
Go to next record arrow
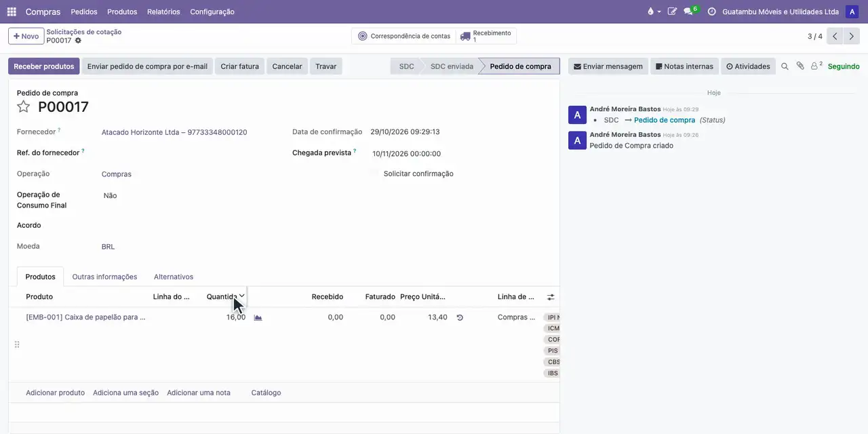coord(851,37)
